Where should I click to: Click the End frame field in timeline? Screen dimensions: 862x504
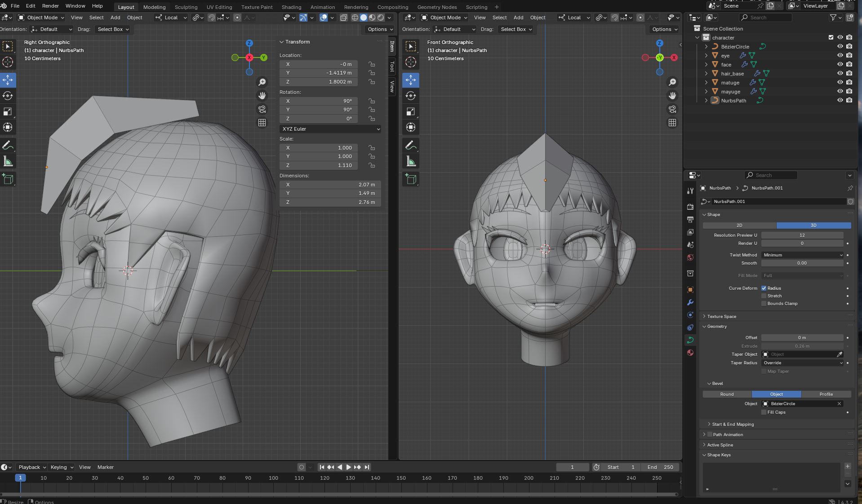coord(660,467)
